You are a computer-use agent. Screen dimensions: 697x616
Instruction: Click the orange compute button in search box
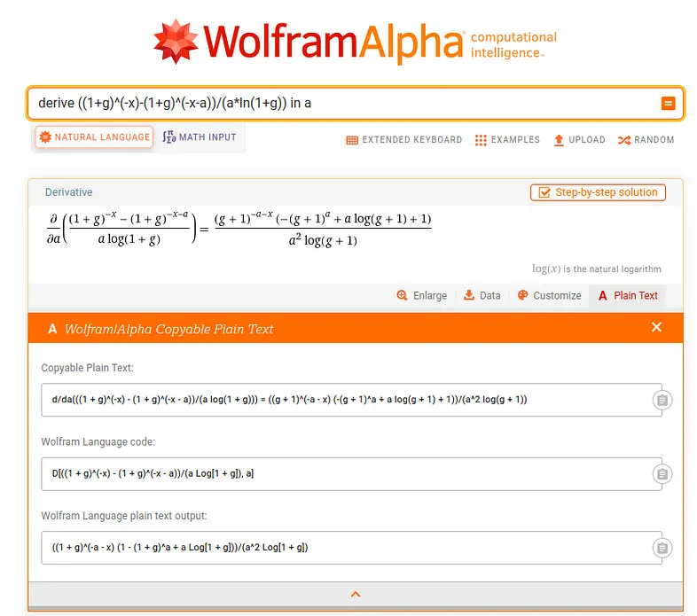click(x=668, y=103)
